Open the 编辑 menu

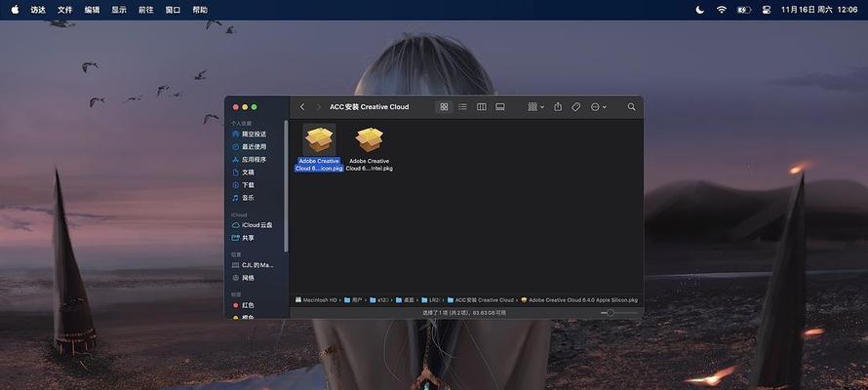[x=92, y=10]
